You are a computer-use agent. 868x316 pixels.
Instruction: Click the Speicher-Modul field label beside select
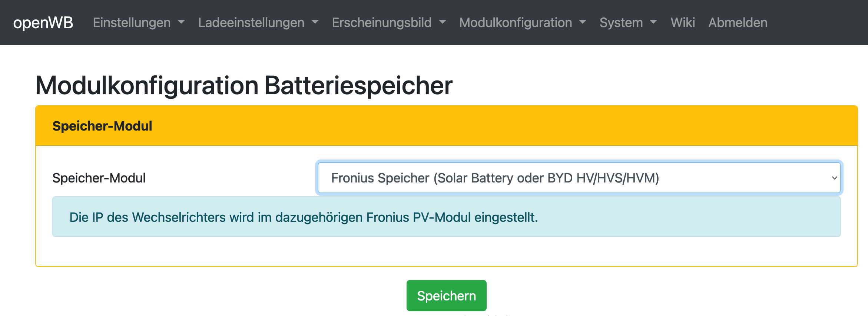[x=99, y=178]
